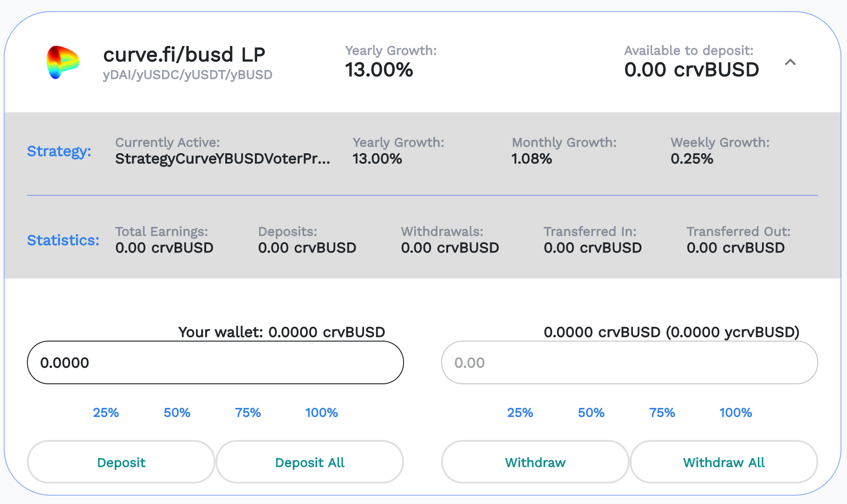The width and height of the screenshot is (847, 504).
Task: Click the Curve rainbow logo icon
Action: coord(63,62)
